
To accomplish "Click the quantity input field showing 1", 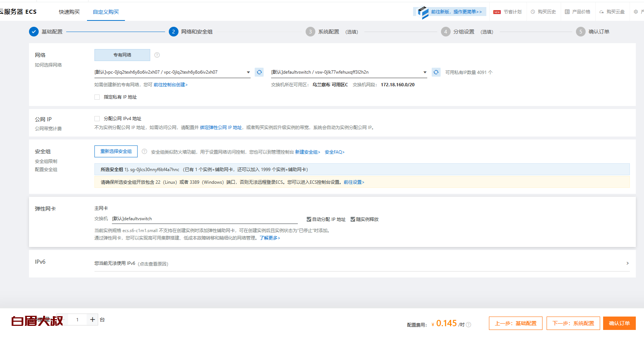I will coord(77,320).
